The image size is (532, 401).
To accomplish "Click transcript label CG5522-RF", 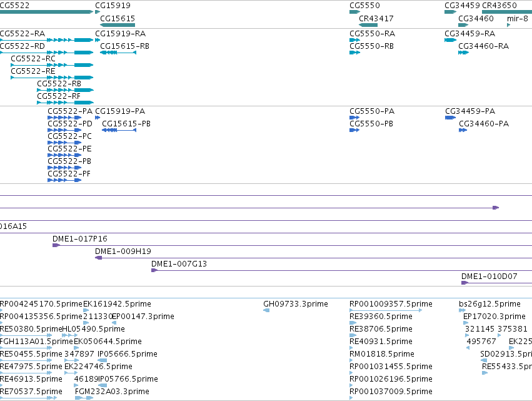I will tap(59, 96).
